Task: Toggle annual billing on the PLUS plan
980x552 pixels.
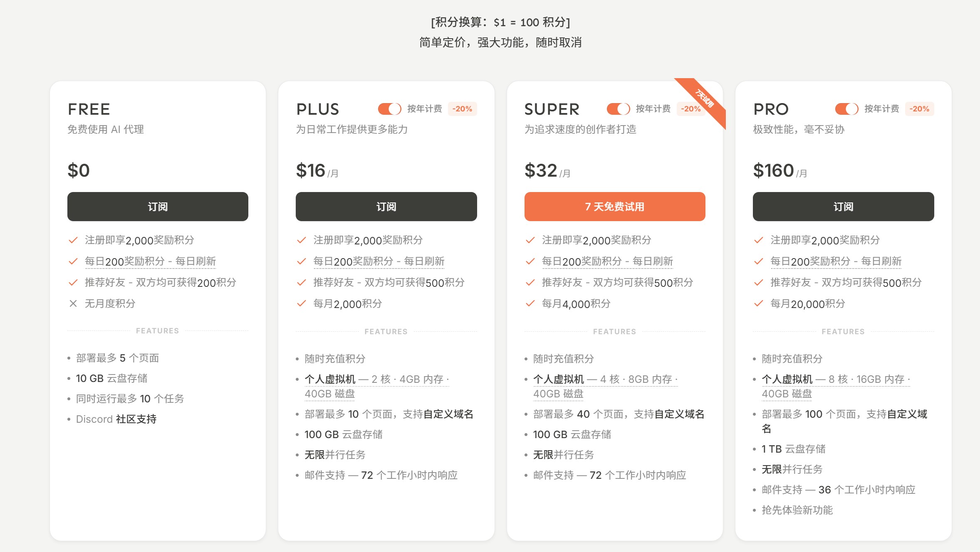Action: (x=389, y=109)
